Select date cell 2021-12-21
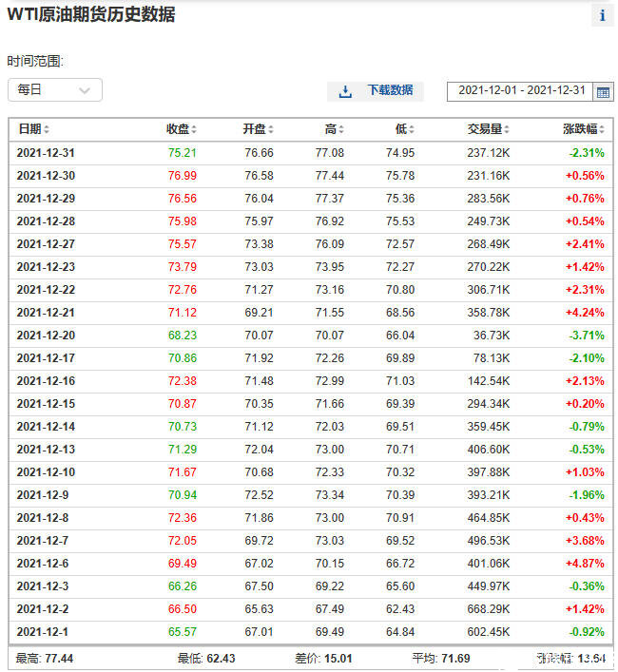 click(x=46, y=313)
